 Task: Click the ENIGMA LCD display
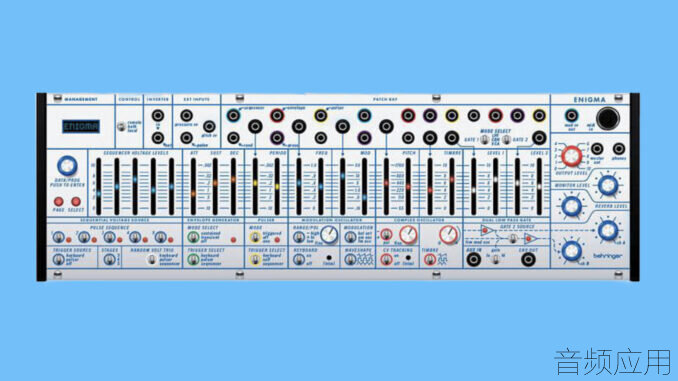point(81,126)
